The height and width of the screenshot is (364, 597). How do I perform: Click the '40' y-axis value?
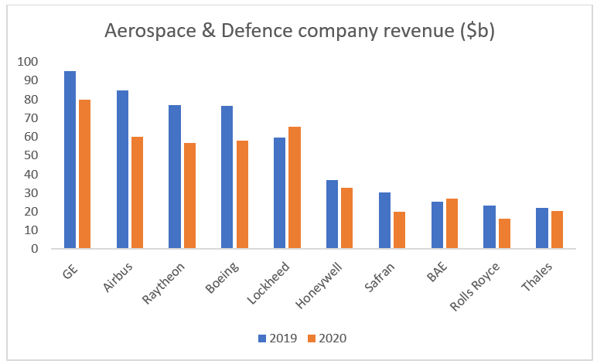(x=31, y=174)
